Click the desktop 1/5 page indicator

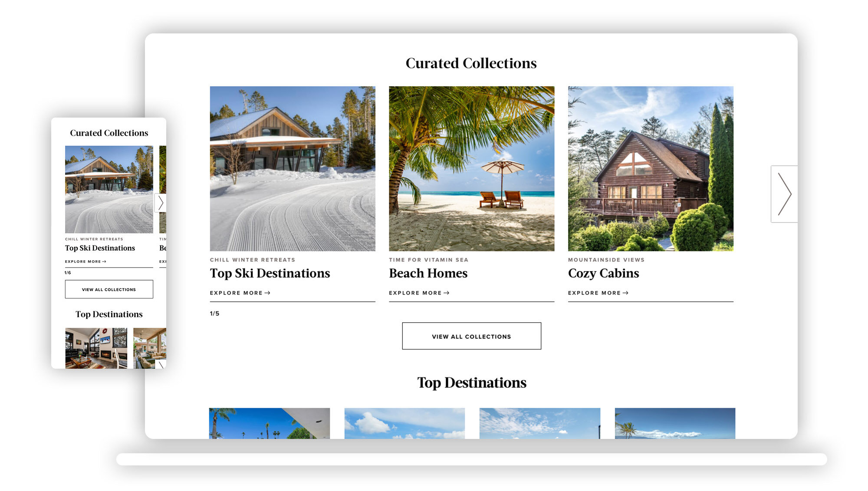(214, 313)
